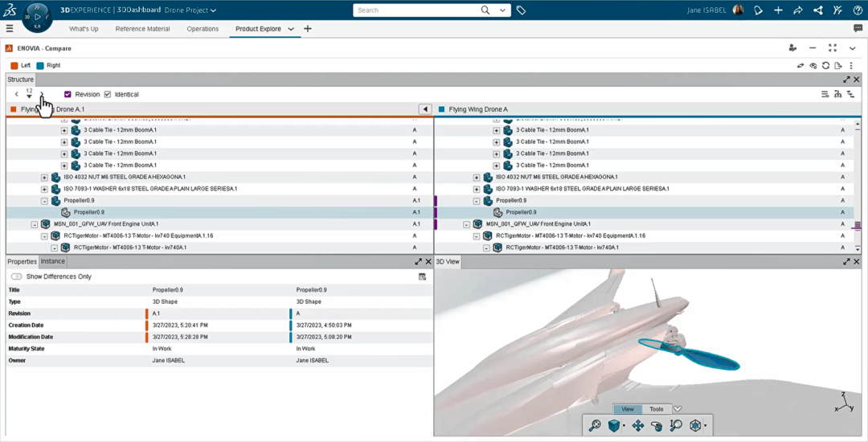
Task: Collapse the left pane with the triangle button
Action: (x=425, y=109)
